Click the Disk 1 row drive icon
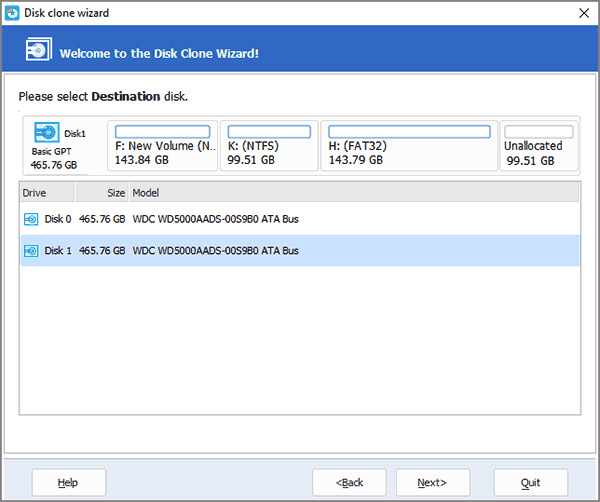The image size is (600, 502). (31, 251)
